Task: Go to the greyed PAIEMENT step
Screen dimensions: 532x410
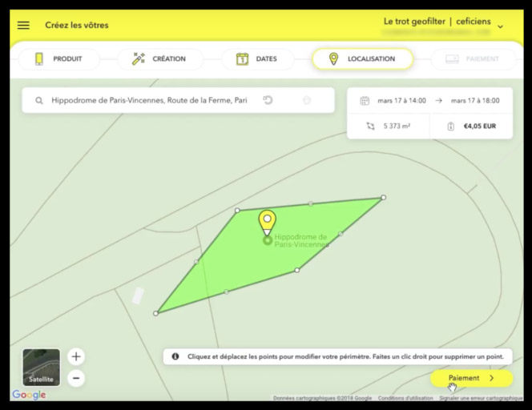Action: click(x=474, y=59)
